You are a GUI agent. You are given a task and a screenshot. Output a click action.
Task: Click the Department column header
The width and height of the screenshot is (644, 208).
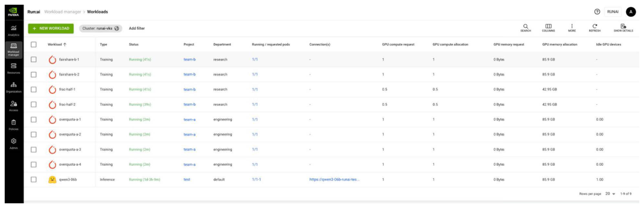(222, 44)
